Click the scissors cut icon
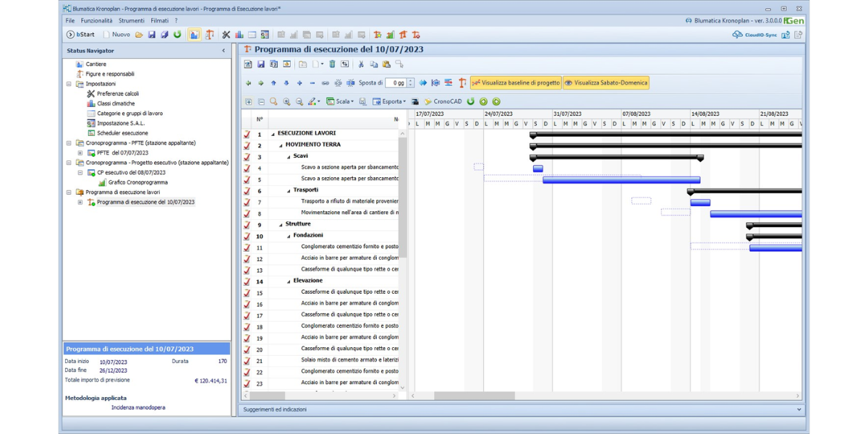Screen dimensions: 868x434 point(361,64)
